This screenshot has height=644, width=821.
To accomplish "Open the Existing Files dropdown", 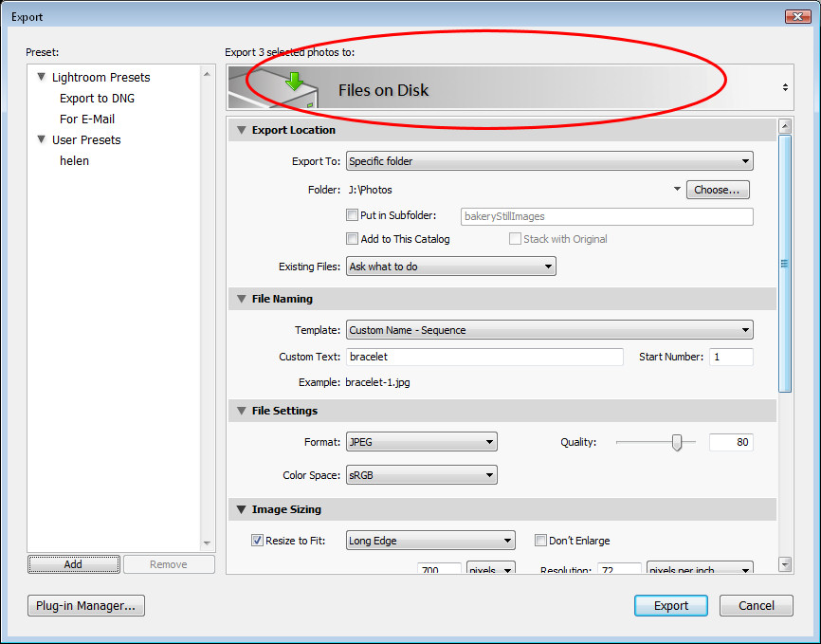I will (x=451, y=267).
